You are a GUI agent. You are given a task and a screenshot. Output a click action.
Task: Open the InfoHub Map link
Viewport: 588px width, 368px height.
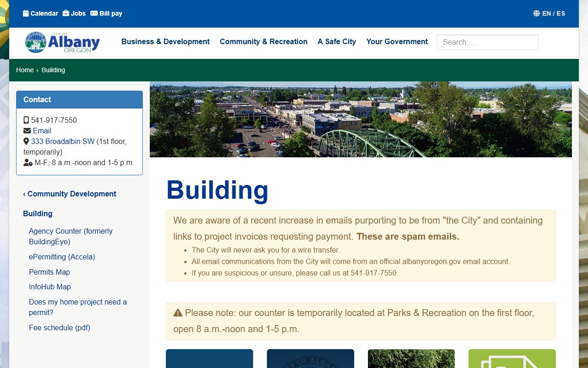click(x=50, y=287)
